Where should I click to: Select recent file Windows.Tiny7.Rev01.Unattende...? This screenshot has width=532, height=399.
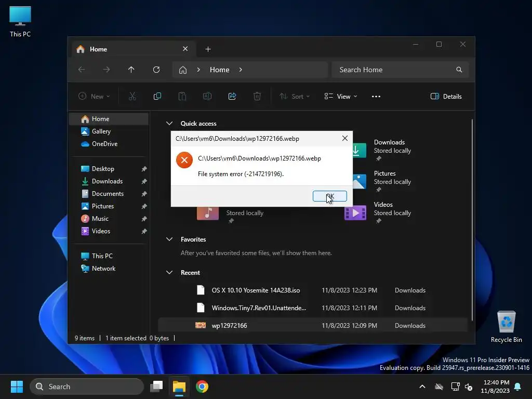312,308
